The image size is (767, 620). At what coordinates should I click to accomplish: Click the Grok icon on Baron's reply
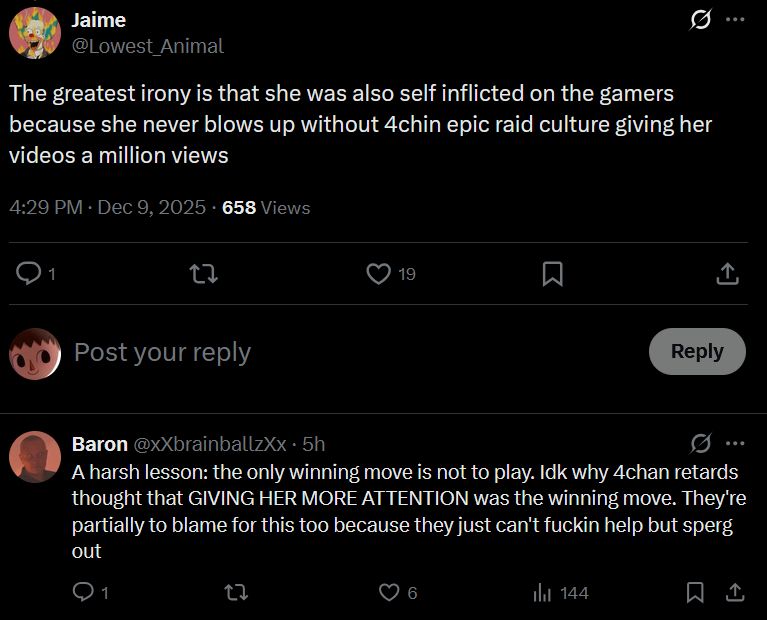pos(701,443)
